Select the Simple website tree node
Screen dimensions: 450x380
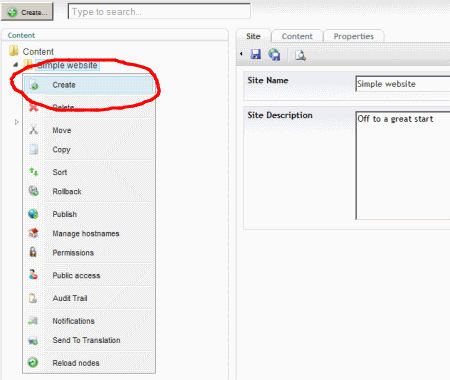(67, 65)
